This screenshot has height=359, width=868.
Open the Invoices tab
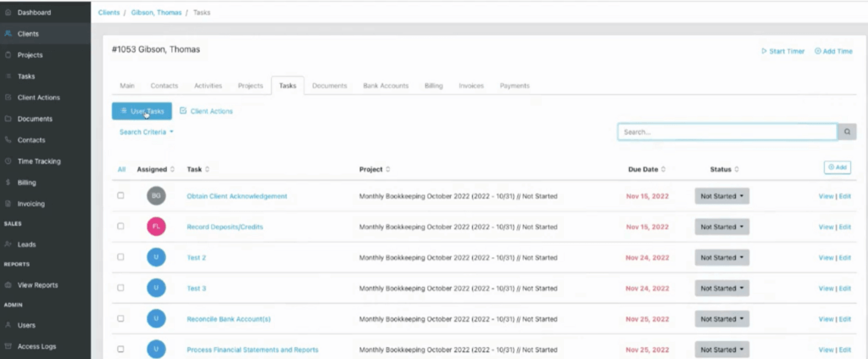point(471,86)
